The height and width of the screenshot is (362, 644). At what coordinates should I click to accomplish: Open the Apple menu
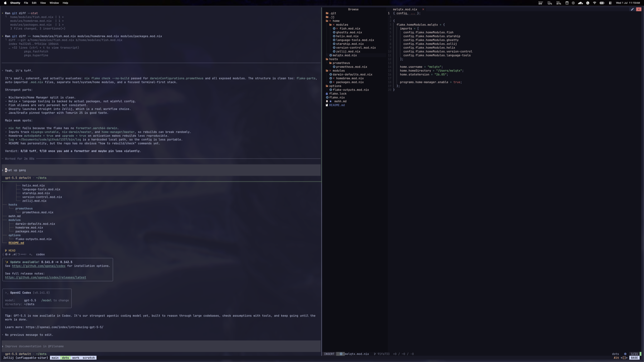[x=5, y=3]
